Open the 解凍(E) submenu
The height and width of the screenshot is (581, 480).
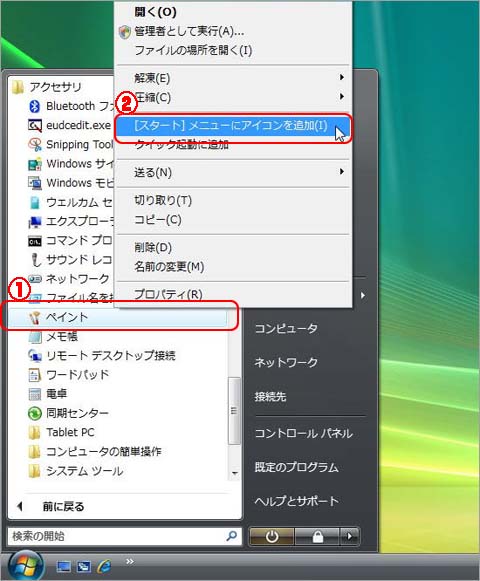(x=234, y=78)
